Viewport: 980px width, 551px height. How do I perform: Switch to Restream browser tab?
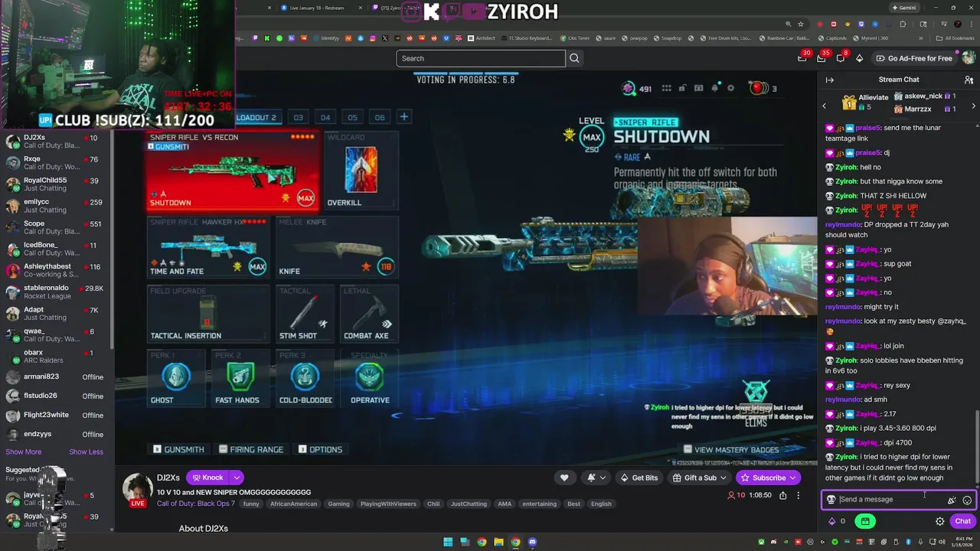pyautogui.click(x=316, y=8)
